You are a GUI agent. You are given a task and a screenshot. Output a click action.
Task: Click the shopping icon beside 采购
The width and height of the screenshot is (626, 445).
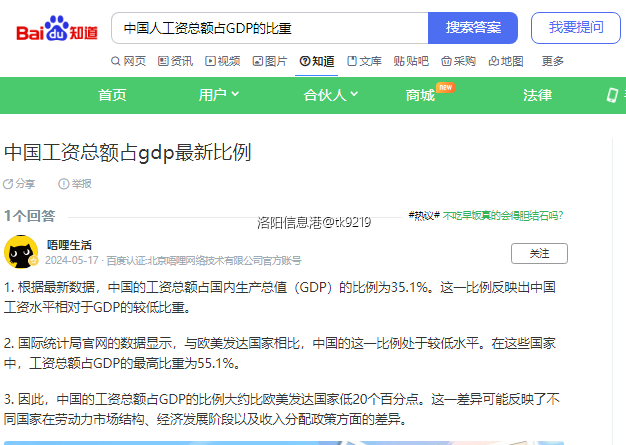tap(446, 61)
